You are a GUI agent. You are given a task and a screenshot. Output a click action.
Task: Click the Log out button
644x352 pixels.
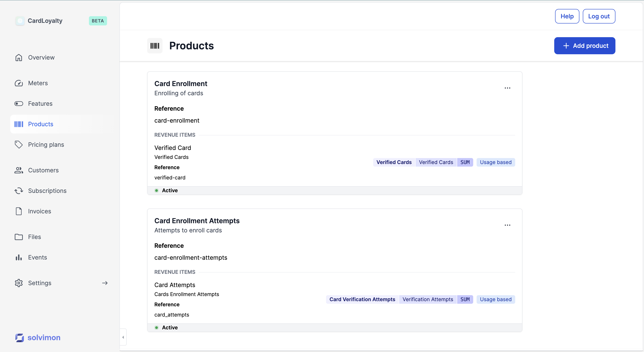coord(599,16)
